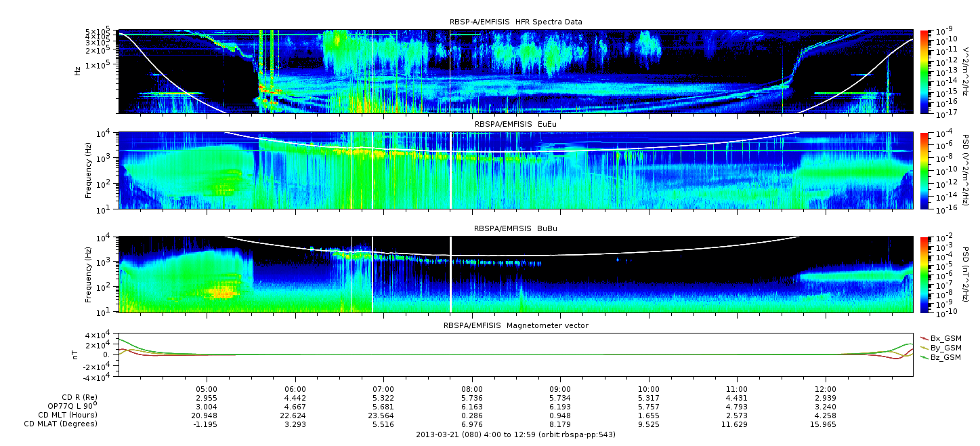The width and height of the screenshot is (980, 446).
Task: Click the EuEu PSD color bar
Action: [926, 170]
